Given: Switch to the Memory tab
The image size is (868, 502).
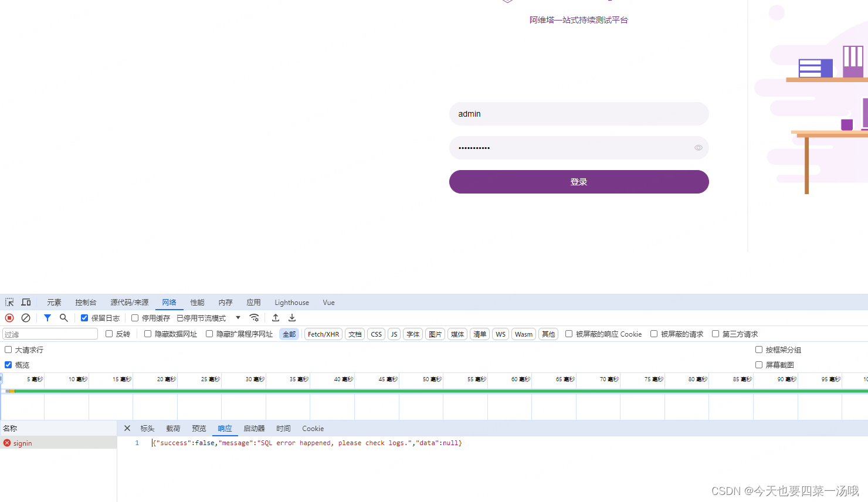Looking at the screenshot, I should click(x=225, y=303).
